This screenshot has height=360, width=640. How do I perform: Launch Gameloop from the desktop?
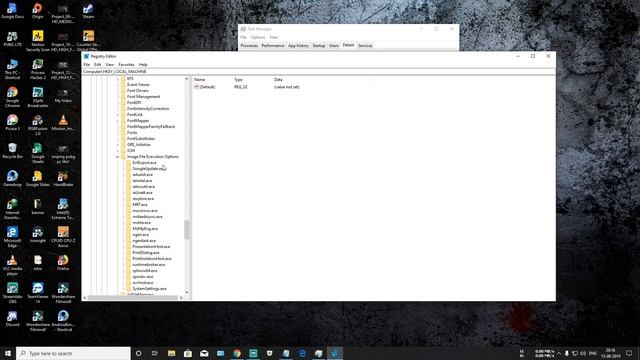click(12, 179)
